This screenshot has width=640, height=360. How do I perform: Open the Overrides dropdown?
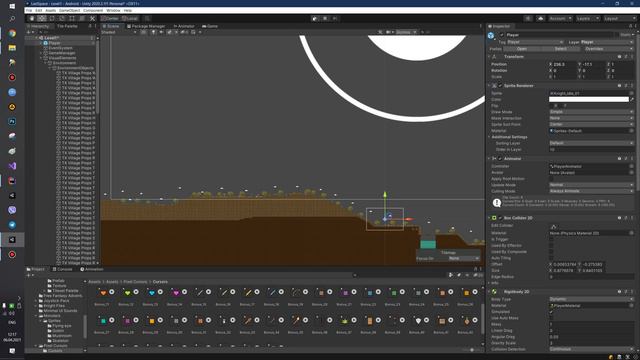[609, 49]
